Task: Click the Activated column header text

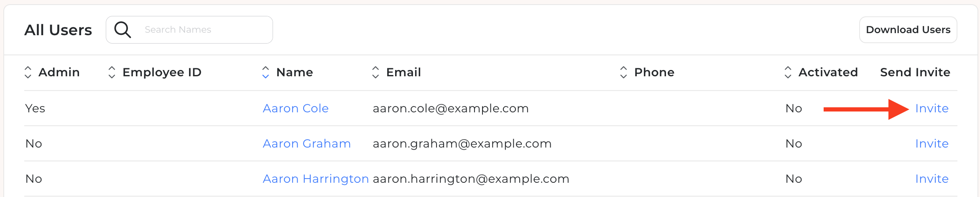Action: (828, 72)
